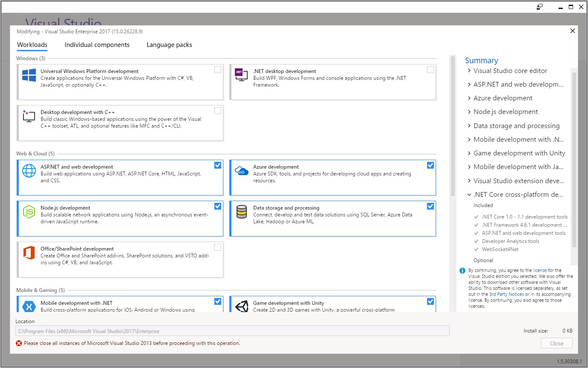This screenshot has height=368, width=588.
Task: Uncheck Data storage and processing workload
Action: 430,206
